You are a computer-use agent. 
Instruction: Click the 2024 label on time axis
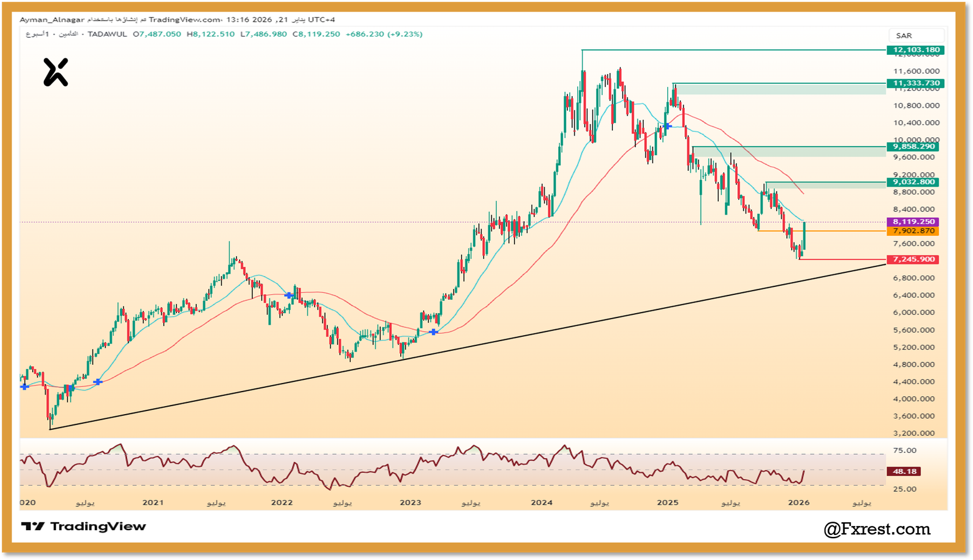(x=541, y=502)
